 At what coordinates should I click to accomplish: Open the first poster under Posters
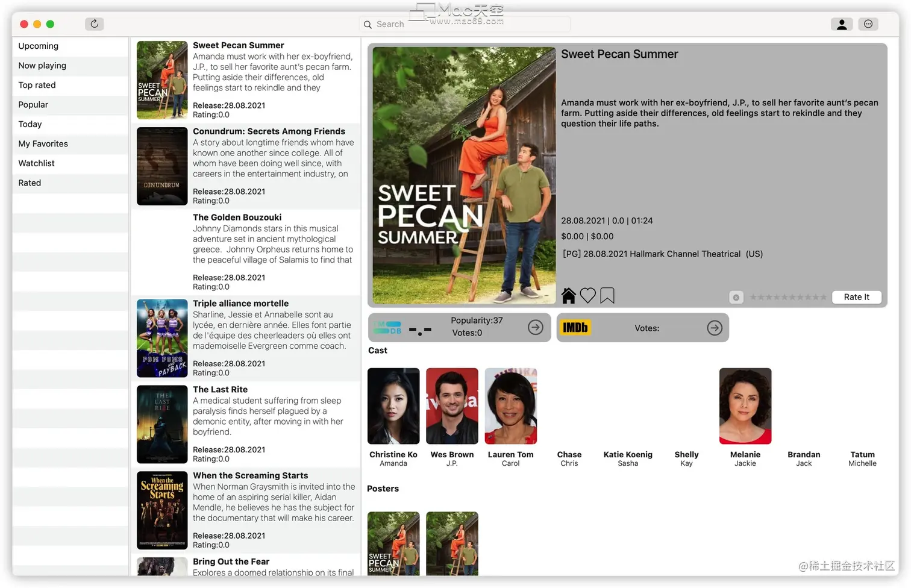(393, 543)
